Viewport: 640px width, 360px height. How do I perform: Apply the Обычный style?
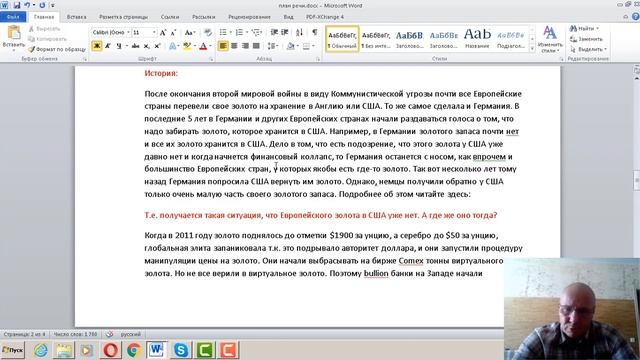coord(342,39)
